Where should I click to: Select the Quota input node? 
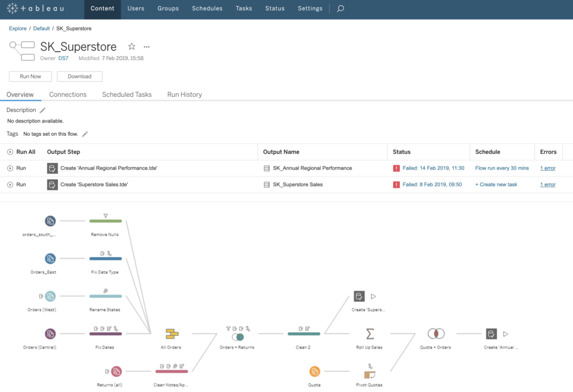coord(314,371)
